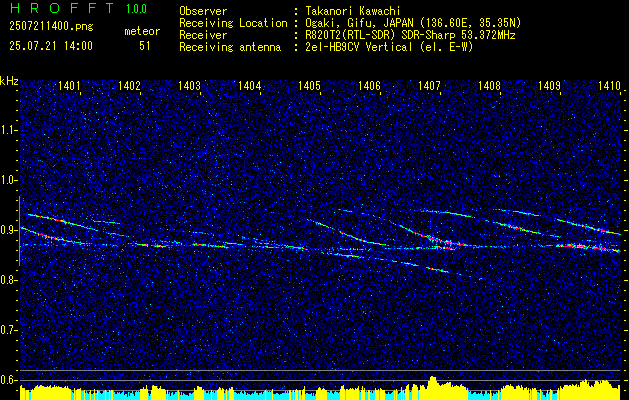Click the meteor count value 51
The height and width of the screenshot is (400, 629).
click(145, 46)
